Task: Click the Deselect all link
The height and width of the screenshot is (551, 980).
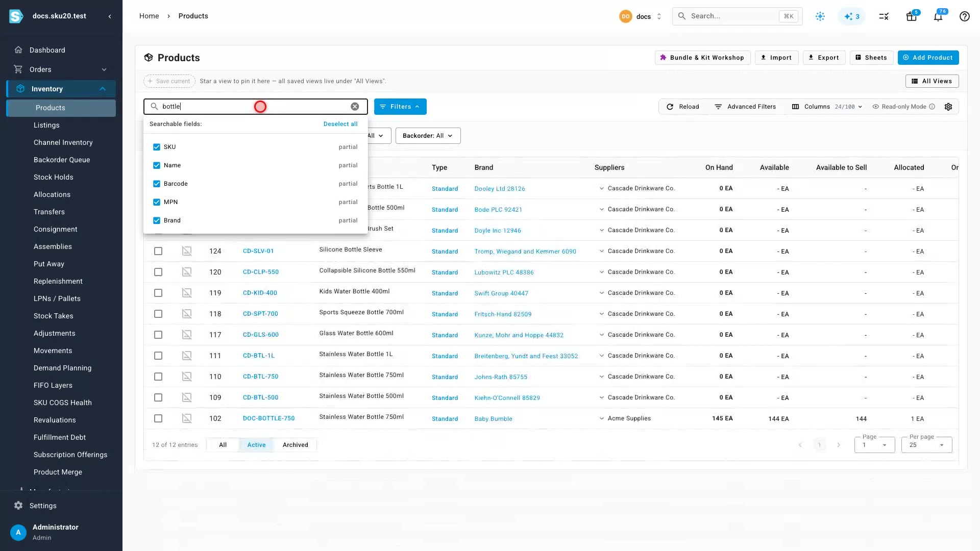Action: (x=340, y=124)
